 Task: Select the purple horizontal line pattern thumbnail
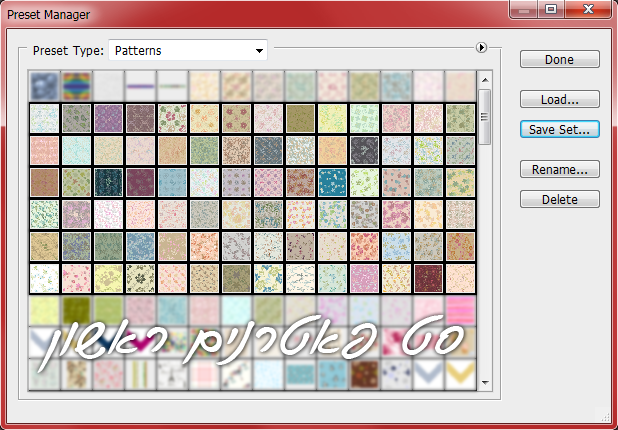click(140, 86)
